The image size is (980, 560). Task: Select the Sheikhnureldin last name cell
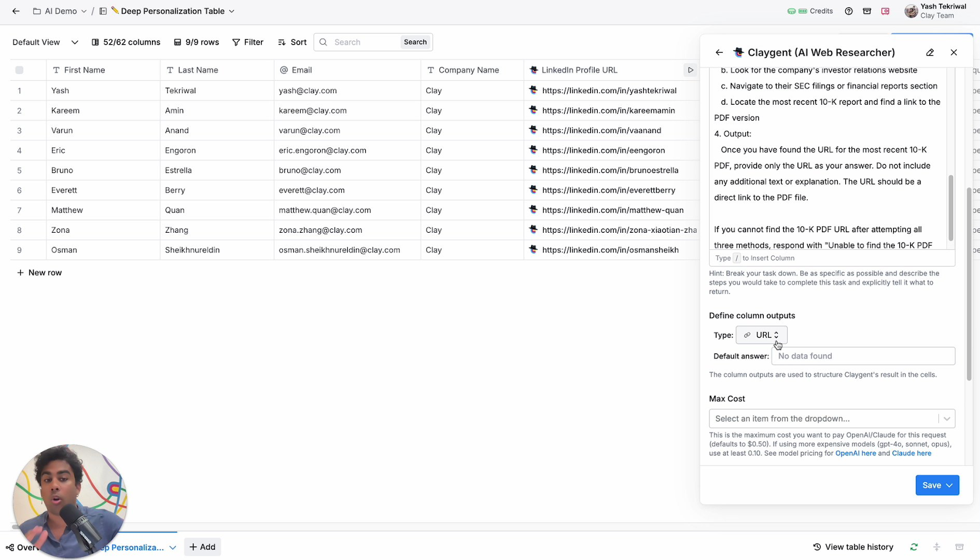[217, 250]
